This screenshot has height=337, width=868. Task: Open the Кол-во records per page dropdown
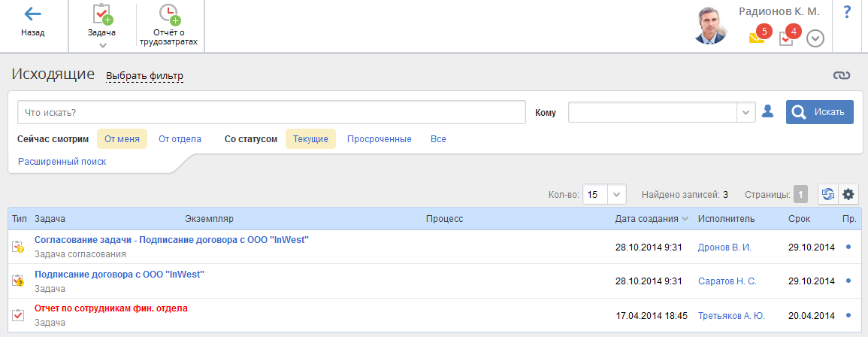[x=616, y=194]
